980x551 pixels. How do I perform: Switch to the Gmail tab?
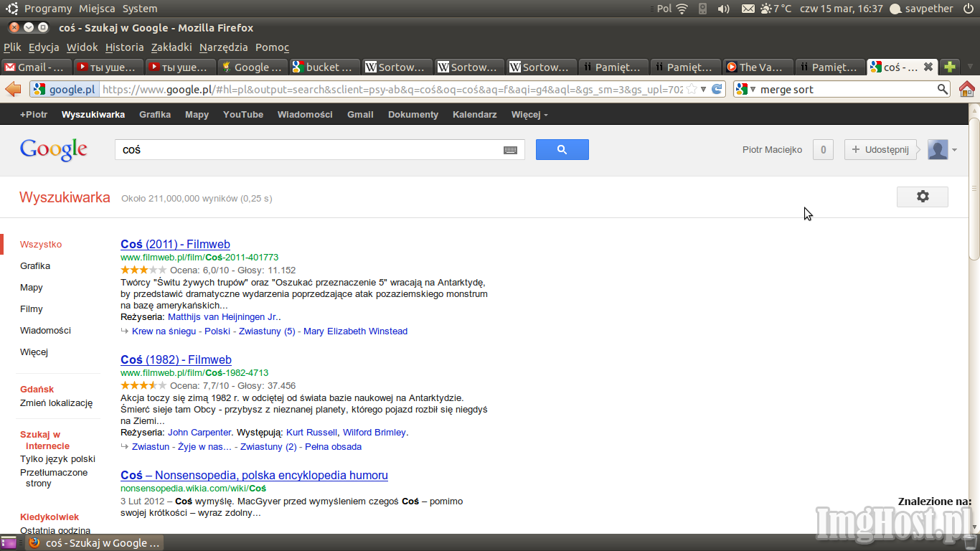coord(37,67)
